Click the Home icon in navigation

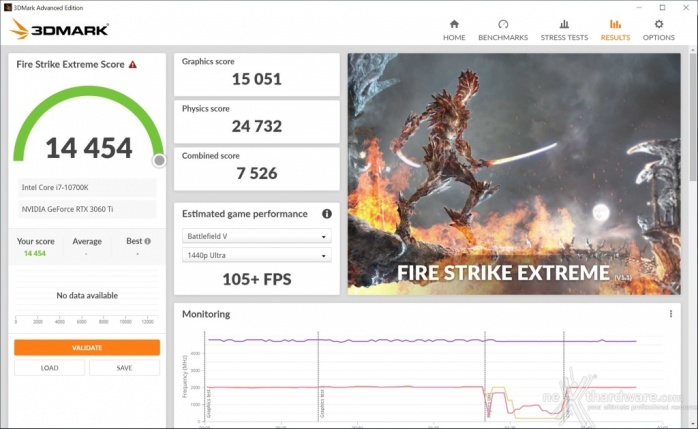coord(454,24)
